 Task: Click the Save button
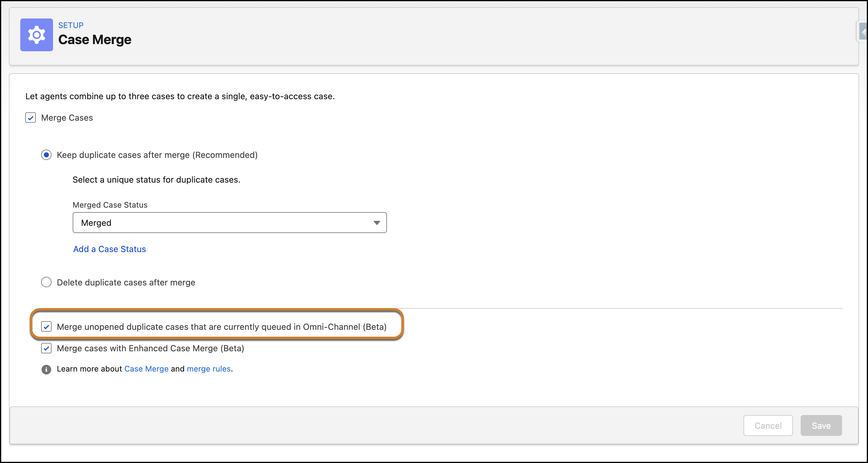pos(821,425)
